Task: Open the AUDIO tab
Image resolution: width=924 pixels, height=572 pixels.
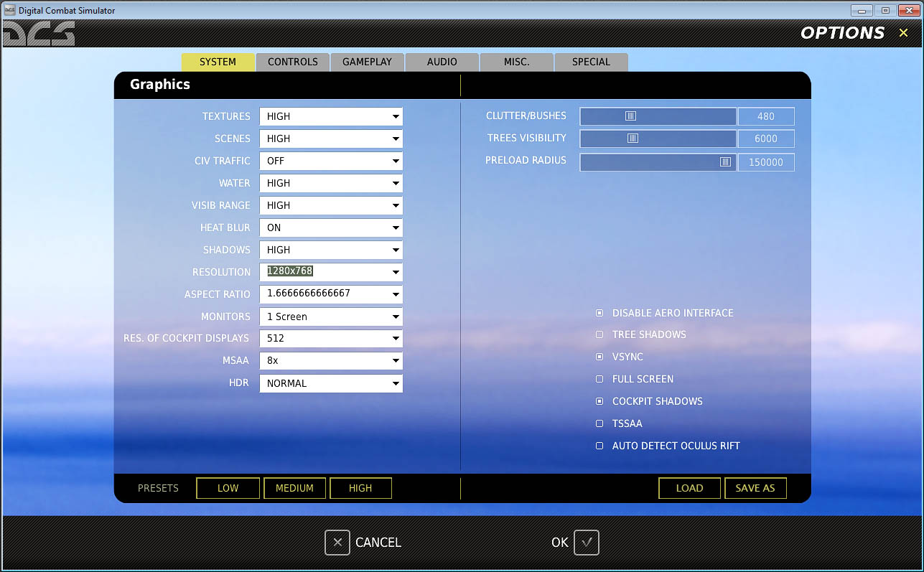Action: point(442,62)
